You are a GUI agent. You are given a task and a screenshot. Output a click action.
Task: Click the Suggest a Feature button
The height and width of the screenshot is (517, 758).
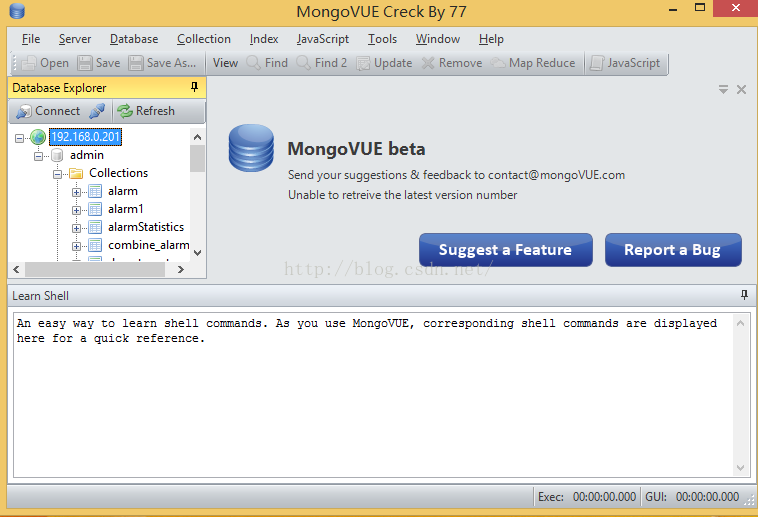tap(506, 250)
